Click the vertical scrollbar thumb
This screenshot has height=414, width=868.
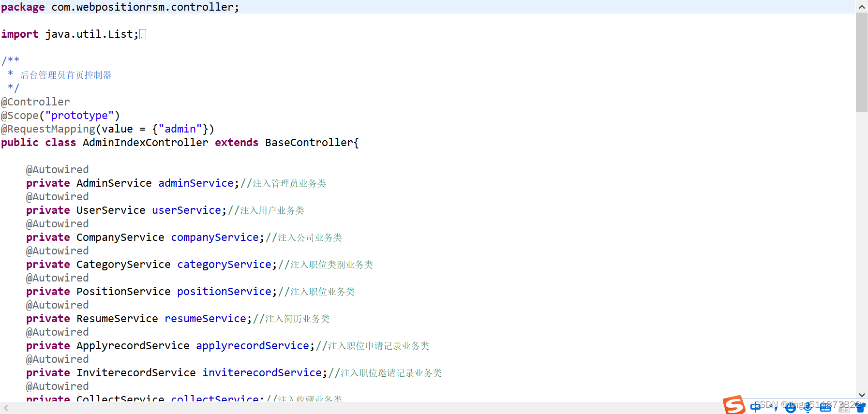(x=862, y=62)
